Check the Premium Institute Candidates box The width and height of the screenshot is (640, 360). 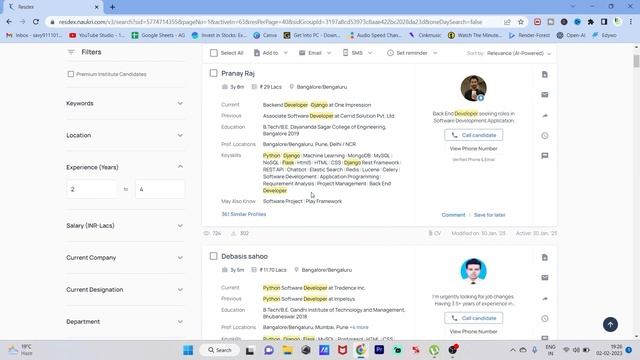coord(71,74)
